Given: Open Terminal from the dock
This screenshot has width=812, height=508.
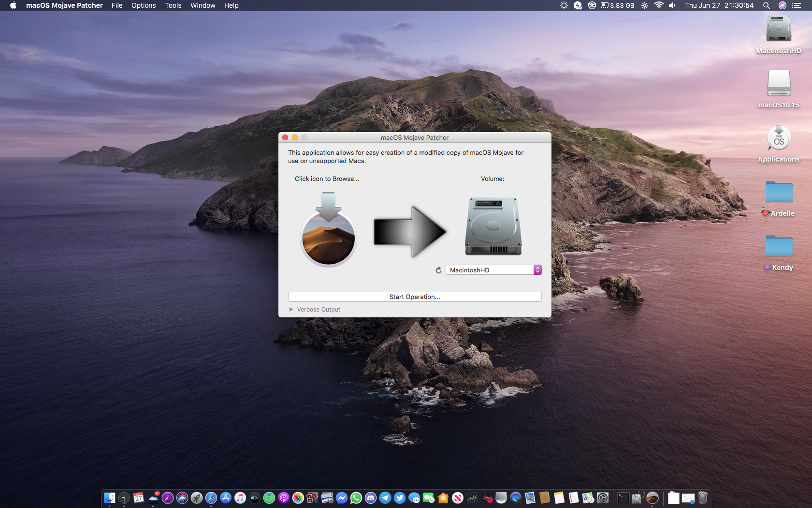Looking at the screenshot, I should click(x=623, y=497).
